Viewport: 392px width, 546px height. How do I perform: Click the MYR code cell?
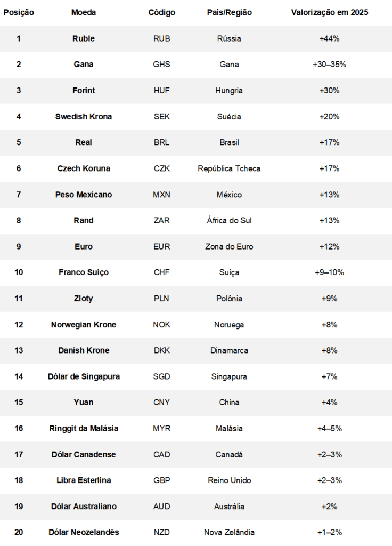click(x=161, y=428)
